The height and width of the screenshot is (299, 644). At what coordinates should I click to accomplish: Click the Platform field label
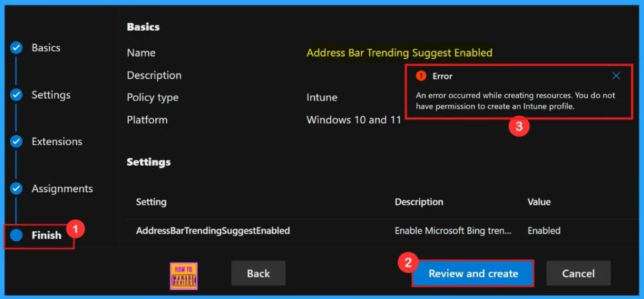click(147, 120)
